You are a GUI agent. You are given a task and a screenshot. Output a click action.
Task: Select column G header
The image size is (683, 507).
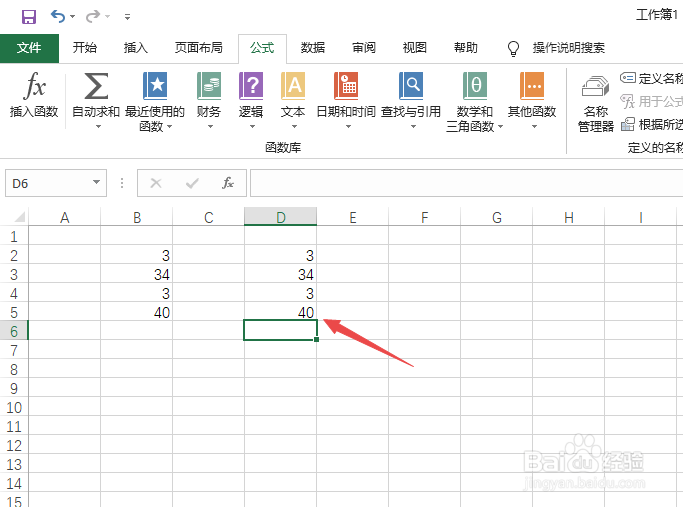pos(497,217)
